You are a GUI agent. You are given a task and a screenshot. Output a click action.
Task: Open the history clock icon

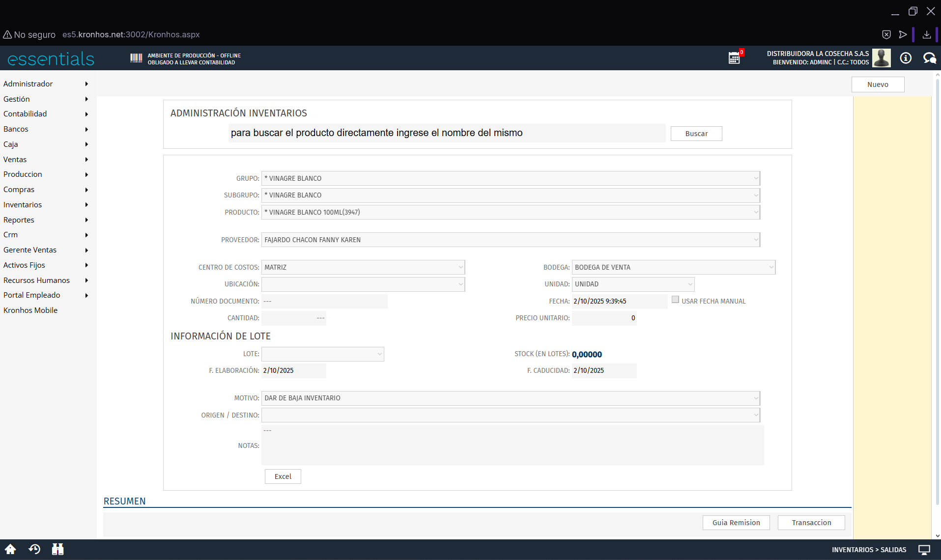34,549
